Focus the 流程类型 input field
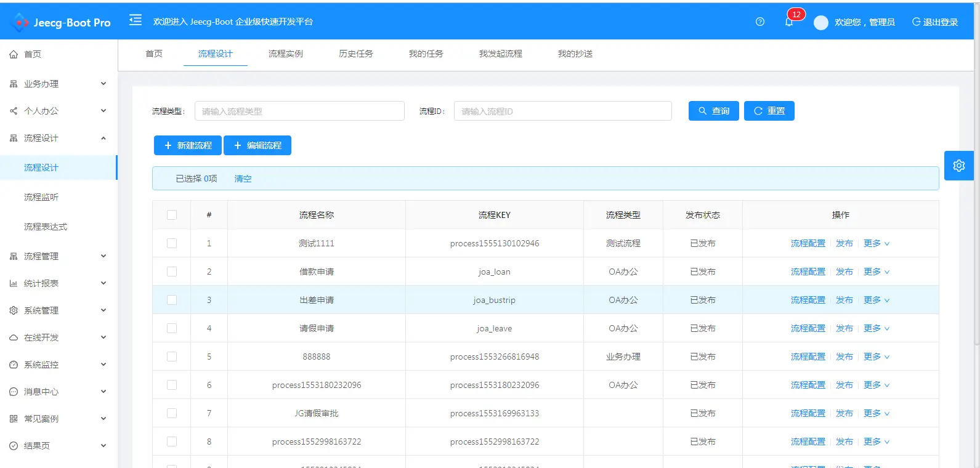This screenshot has width=980, height=468. (299, 111)
